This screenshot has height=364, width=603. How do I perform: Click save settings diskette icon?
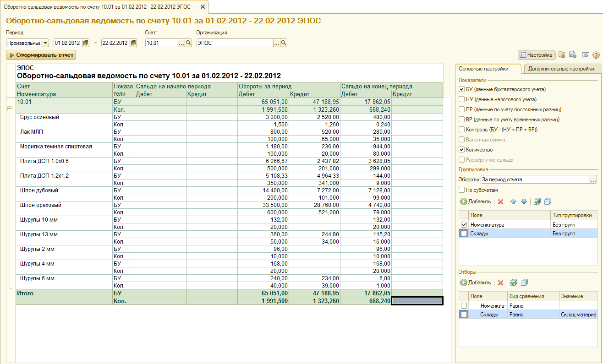(x=572, y=55)
